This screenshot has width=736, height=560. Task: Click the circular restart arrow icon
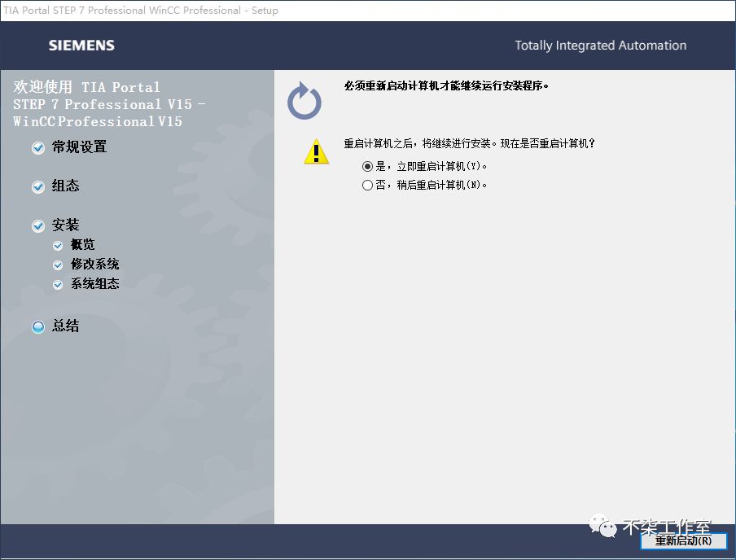point(304,101)
